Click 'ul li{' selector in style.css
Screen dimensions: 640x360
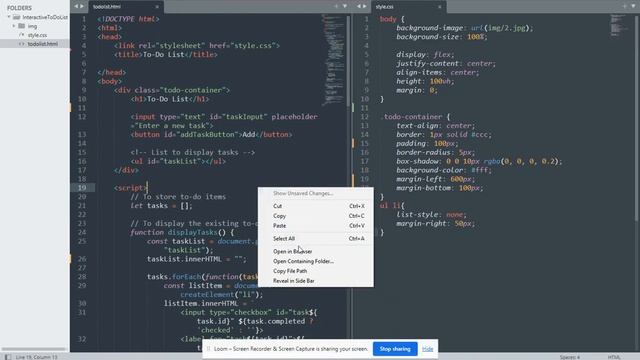[x=392, y=206]
